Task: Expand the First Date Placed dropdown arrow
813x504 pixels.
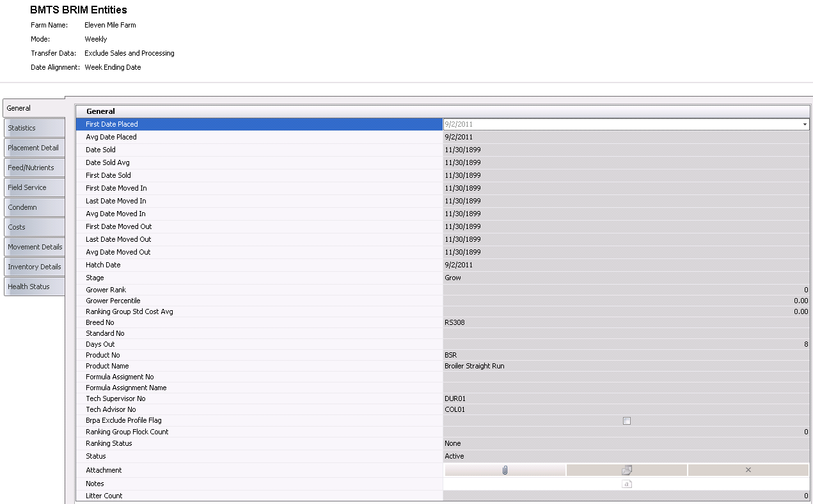Action: point(804,125)
